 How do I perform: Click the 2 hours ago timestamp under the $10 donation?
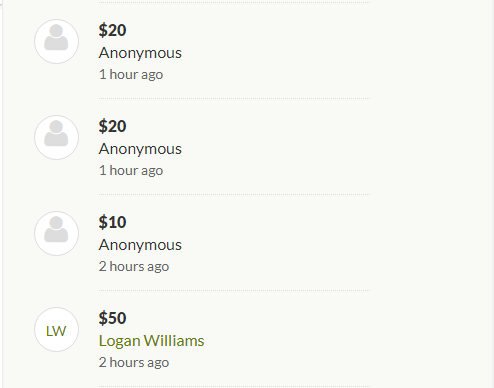click(134, 266)
